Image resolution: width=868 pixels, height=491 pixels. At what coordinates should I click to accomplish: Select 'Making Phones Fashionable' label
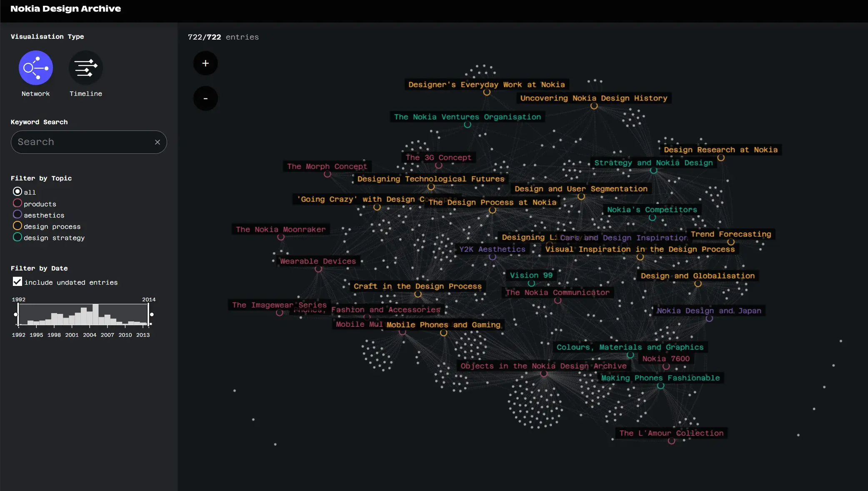660,378
